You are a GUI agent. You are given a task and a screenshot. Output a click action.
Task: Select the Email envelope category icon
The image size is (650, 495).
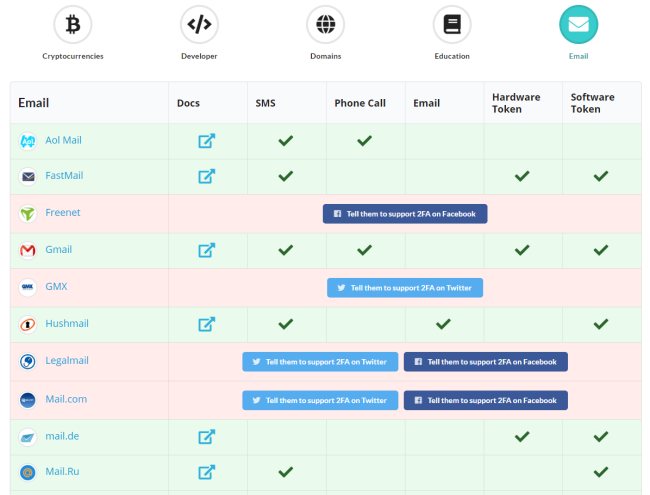(578, 24)
